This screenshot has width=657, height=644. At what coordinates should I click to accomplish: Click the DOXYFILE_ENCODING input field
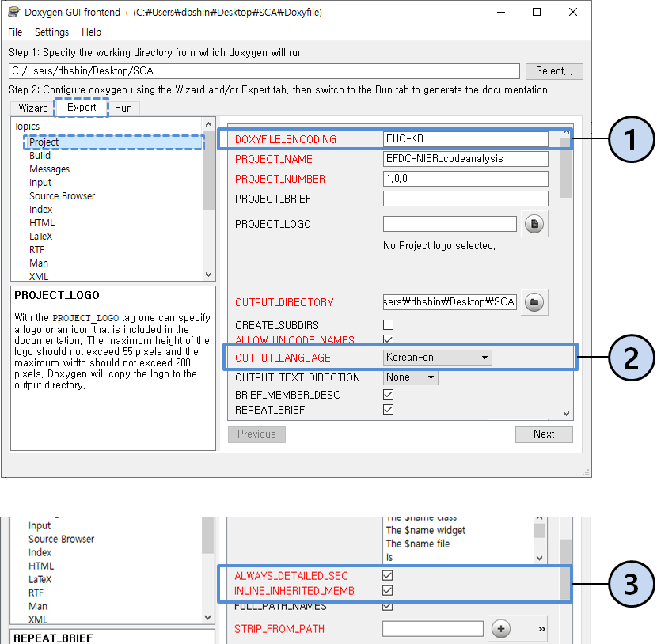pyautogui.click(x=465, y=139)
